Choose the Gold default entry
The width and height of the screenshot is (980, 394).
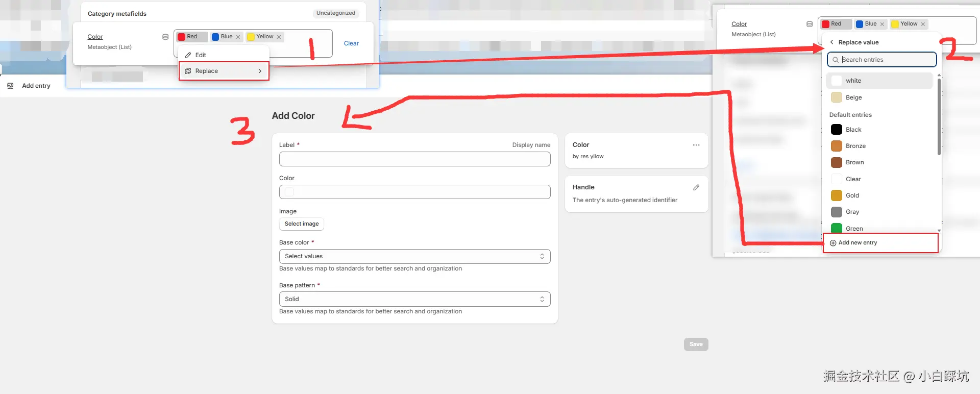click(x=879, y=195)
